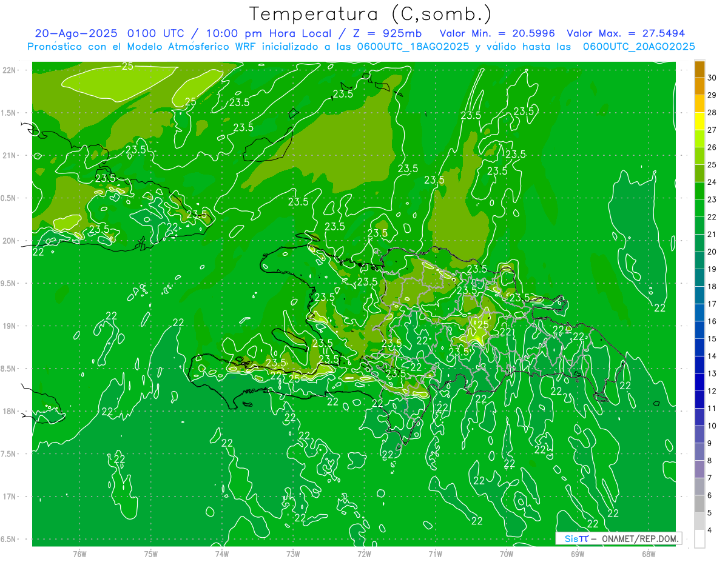728x562 pixels.
Task: Select the '0600UTC_20AGO2025' valid-until time
Action: click(639, 47)
